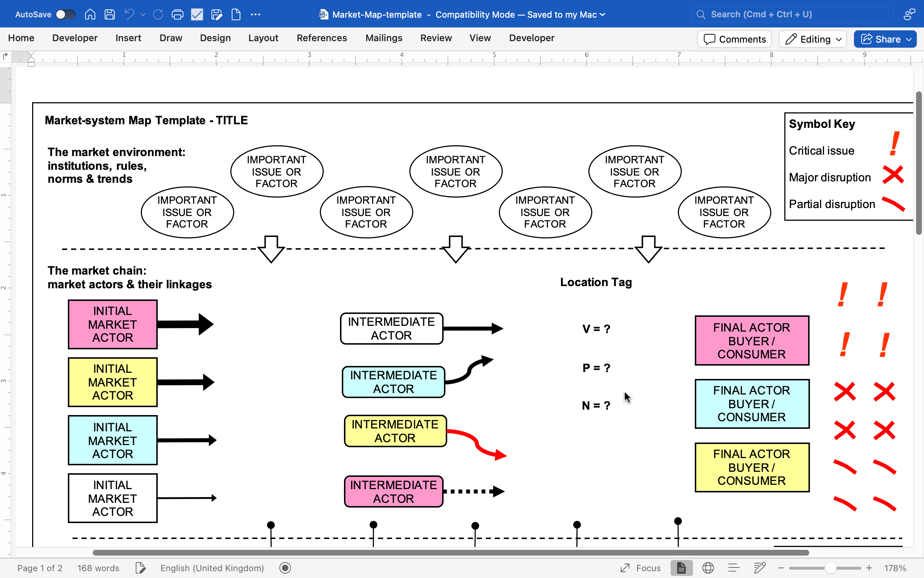Switch to the Draw tab
924x578 pixels.
coord(171,38)
